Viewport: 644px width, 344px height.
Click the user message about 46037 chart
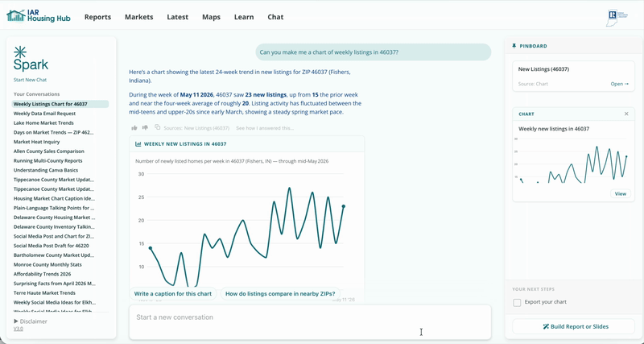click(x=374, y=52)
